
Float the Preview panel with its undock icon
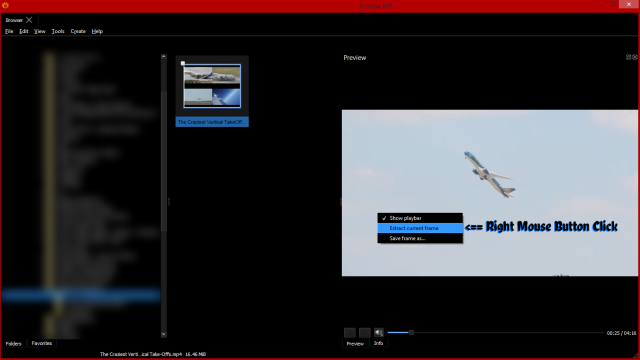629,57
